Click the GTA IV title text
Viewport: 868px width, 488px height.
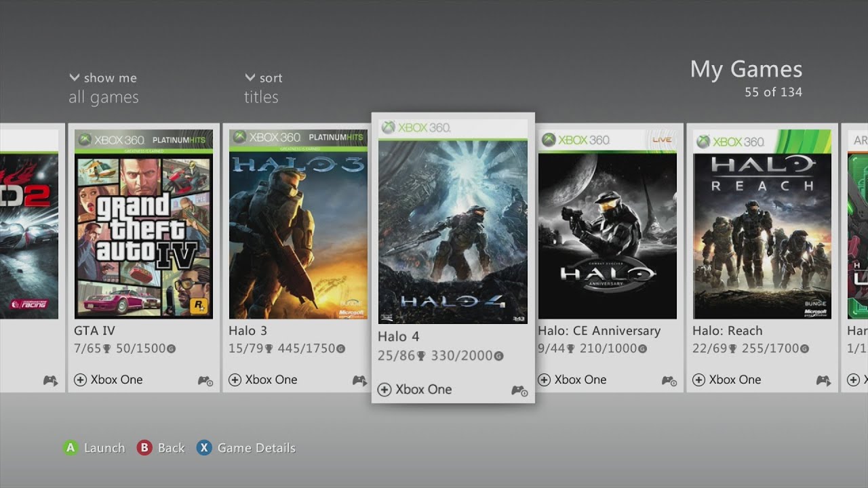[x=94, y=331]
